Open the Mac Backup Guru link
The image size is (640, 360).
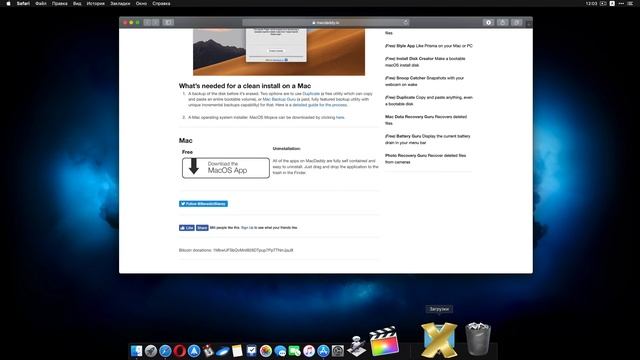(x=279, y=99)
